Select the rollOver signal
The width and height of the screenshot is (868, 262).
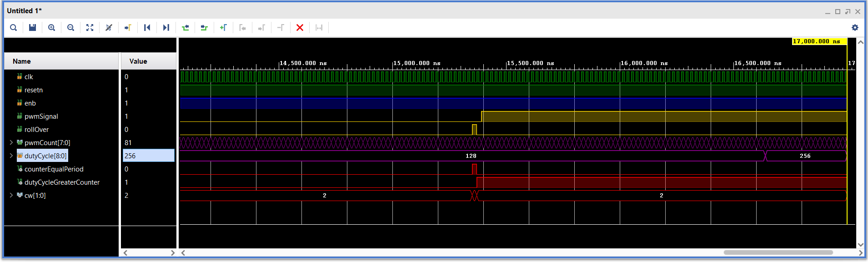36,130
